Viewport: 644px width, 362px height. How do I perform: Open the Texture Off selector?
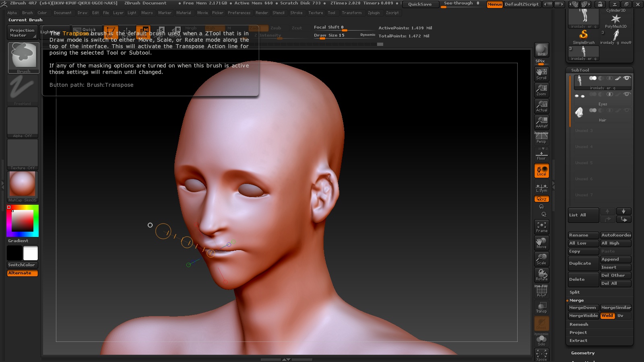coord(23,154)
